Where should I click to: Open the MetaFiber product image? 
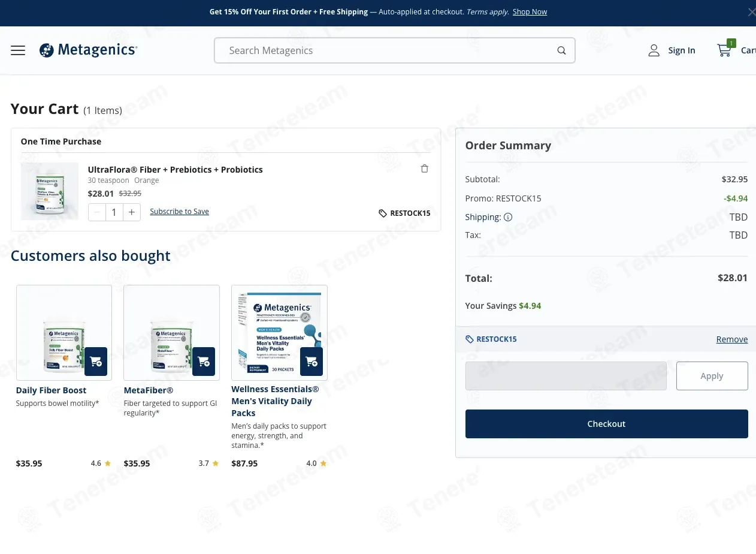point(172,333)
